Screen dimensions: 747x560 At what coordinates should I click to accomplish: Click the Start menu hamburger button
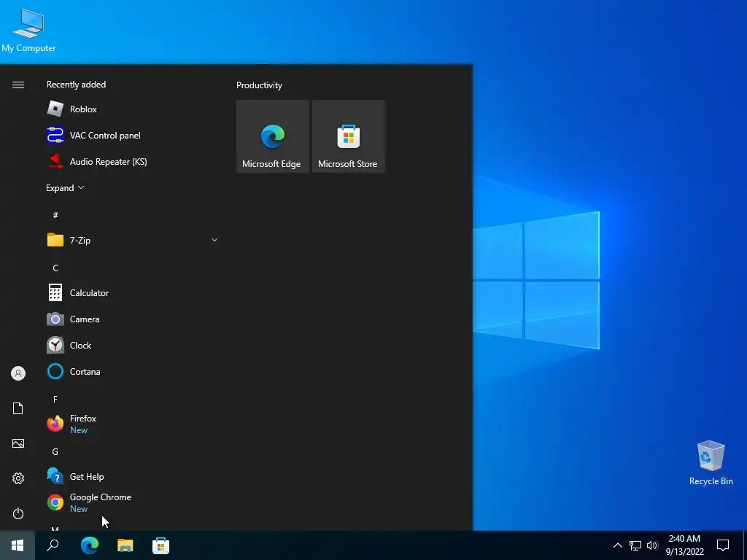[18, 85]
